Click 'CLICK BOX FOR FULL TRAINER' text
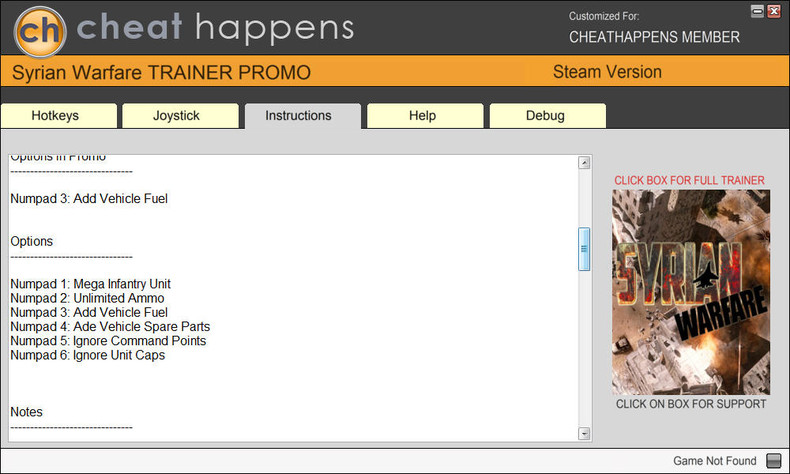The width and height of the screenshot is (790, 474). tap(689, 180)
